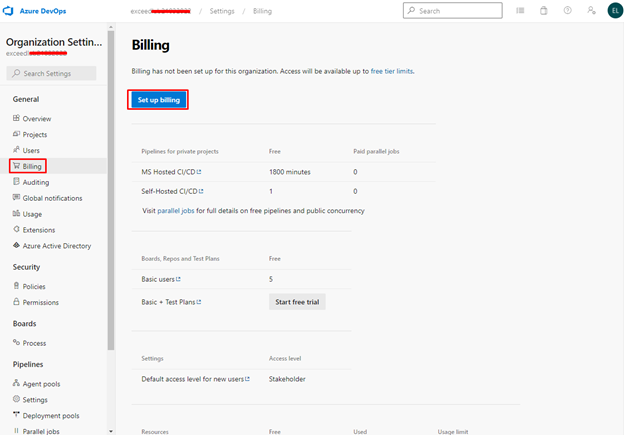Focus the top Search box
This screenshot has width=624, height=435.
(452, 11)
